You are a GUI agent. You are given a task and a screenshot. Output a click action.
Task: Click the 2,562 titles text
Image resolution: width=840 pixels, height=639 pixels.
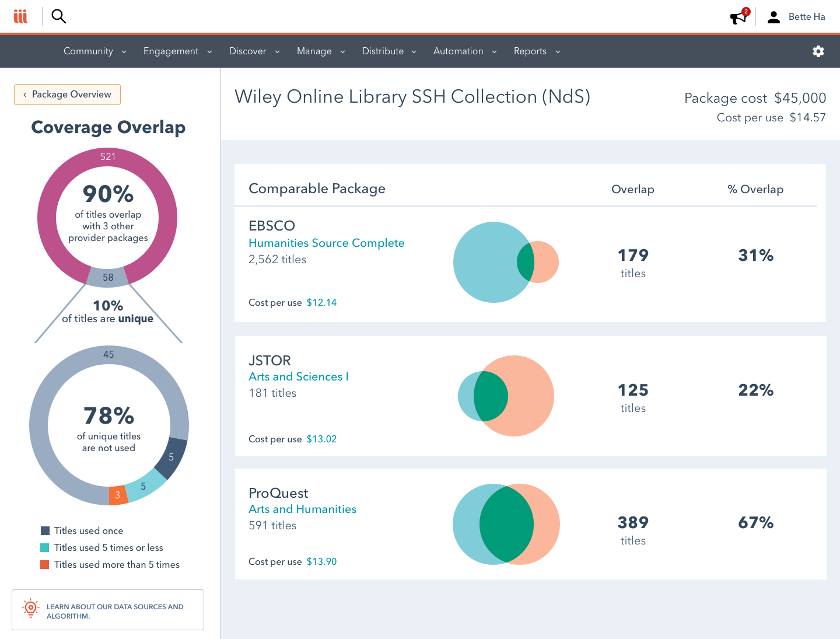click(x=277, y=259)
